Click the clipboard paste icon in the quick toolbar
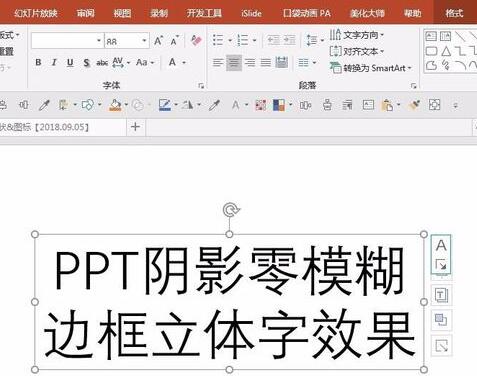 (x=387, y=105)
